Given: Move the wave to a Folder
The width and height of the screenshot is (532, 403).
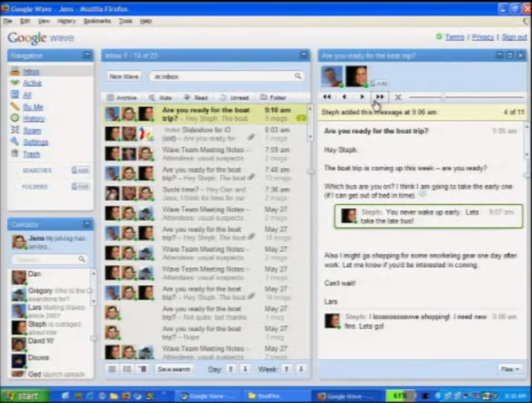Looking at the screenshot, I should tap(274, 98).
